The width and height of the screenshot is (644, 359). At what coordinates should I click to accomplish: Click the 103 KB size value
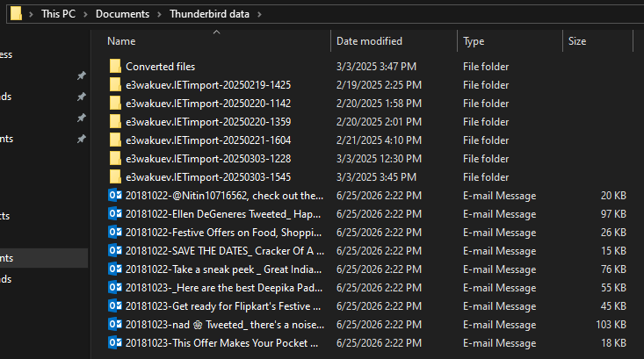[611, 325]
